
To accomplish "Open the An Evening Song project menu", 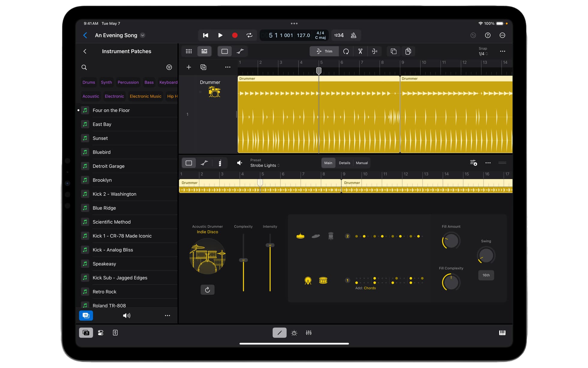I will click(x=143, y=35).
